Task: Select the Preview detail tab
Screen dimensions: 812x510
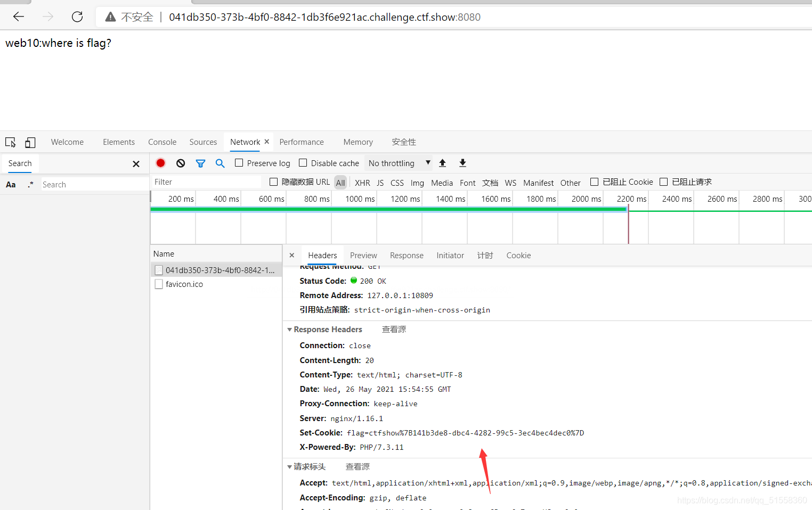Action: [363, 256]
